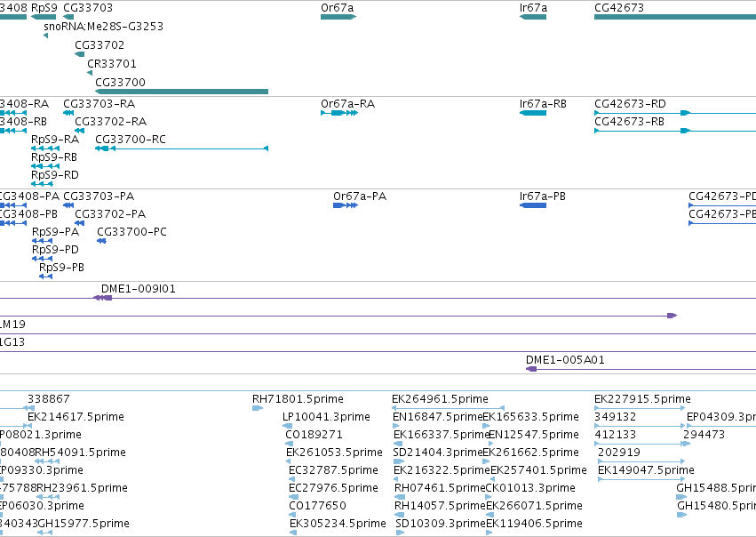The height and width of the screenshot is (537, 756).
Task: Click the CG33703-RA transcript label
Action: click(x=99, y=104)
